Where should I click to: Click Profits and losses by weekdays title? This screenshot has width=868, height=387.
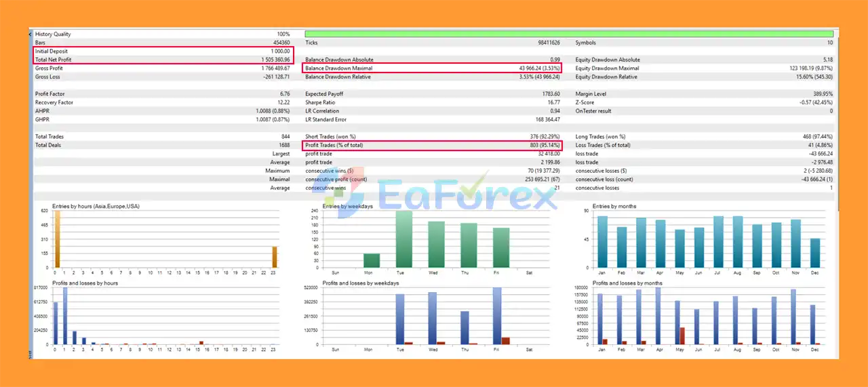[360, 283]
